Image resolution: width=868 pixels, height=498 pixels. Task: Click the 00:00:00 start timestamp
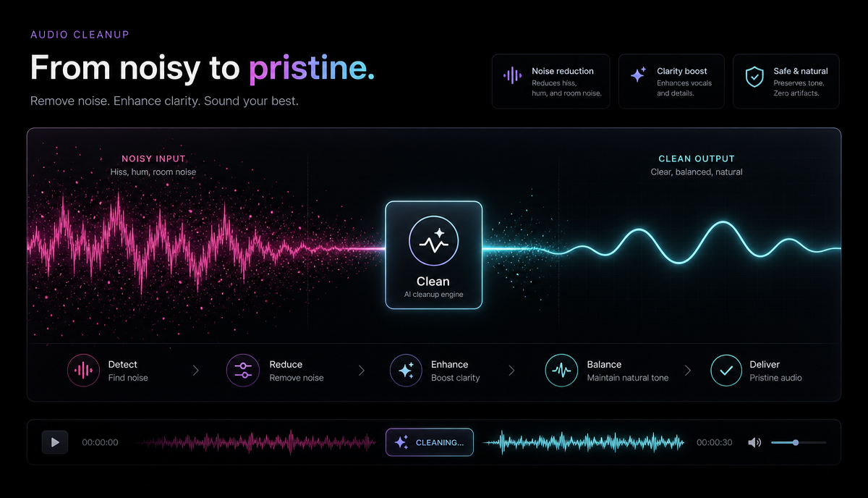100,442
